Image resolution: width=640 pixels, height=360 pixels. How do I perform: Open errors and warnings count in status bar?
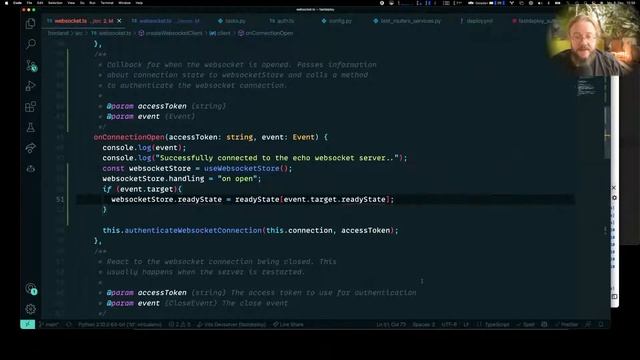180,324
